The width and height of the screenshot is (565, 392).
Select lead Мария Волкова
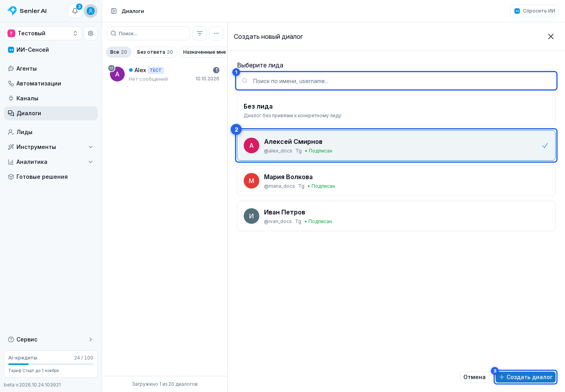396,181
